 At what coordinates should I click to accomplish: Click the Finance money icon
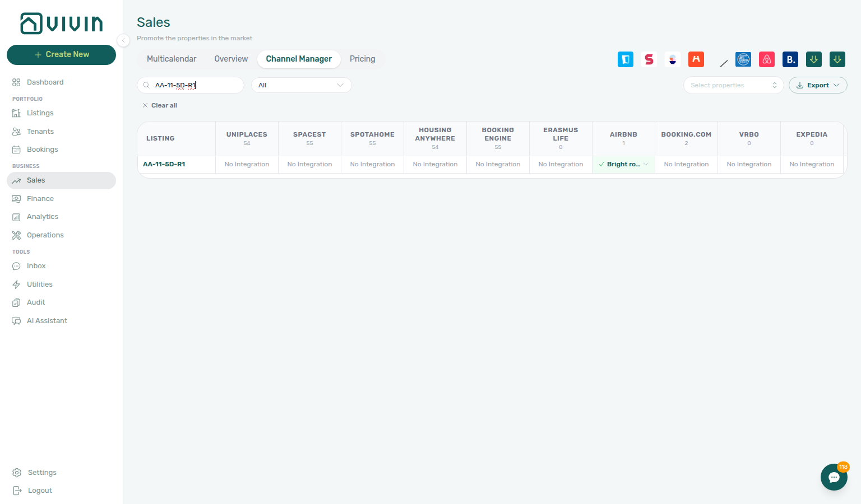click(x=16, y=199)
